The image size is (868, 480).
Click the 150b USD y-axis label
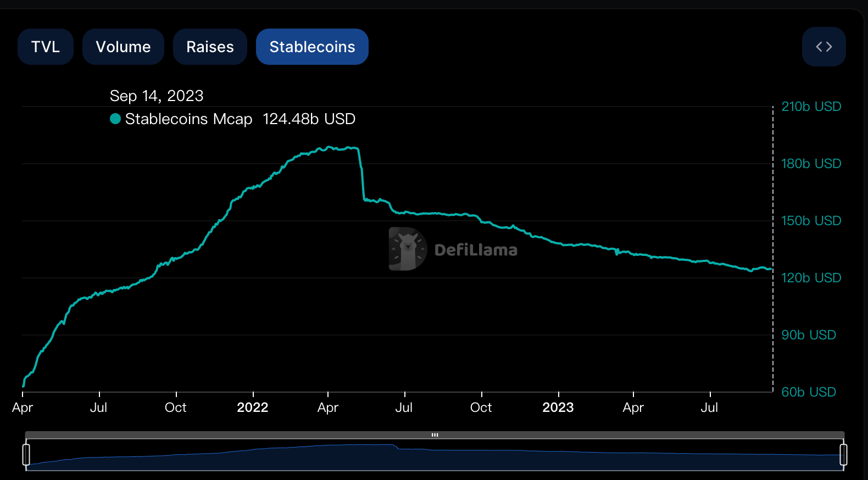point(811,221)
